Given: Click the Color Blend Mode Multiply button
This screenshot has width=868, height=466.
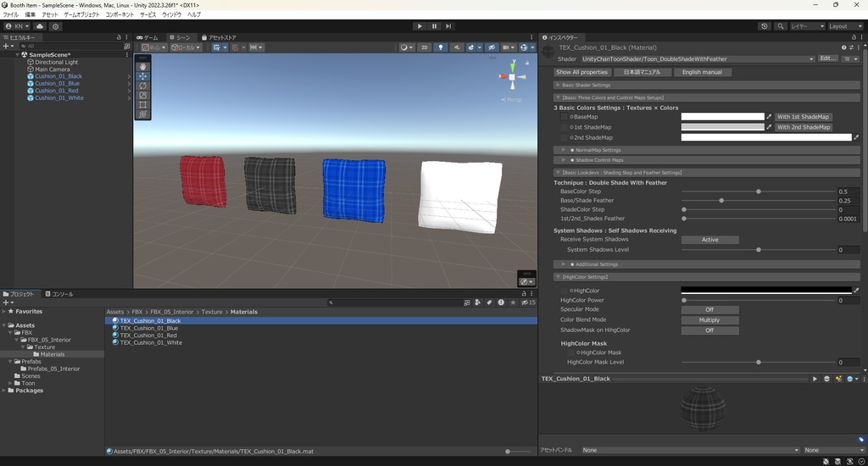Looking at the screenshot, I should tap(709, 320).
